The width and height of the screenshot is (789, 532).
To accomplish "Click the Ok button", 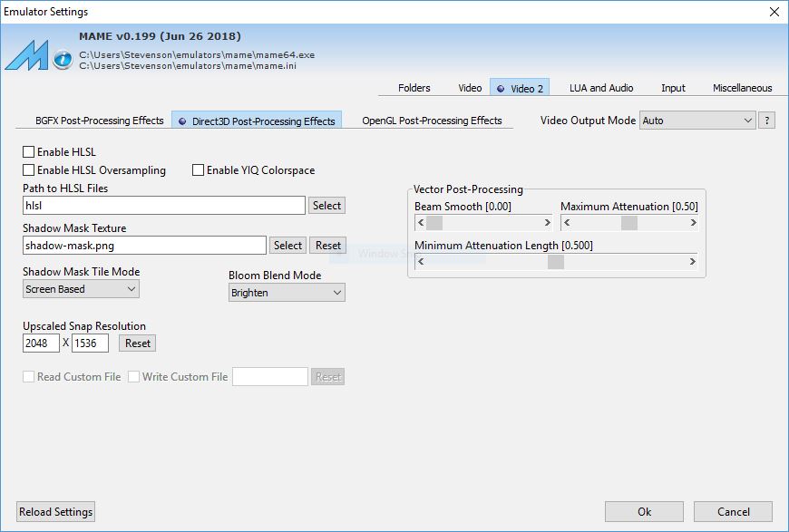I will pos(644,512).
